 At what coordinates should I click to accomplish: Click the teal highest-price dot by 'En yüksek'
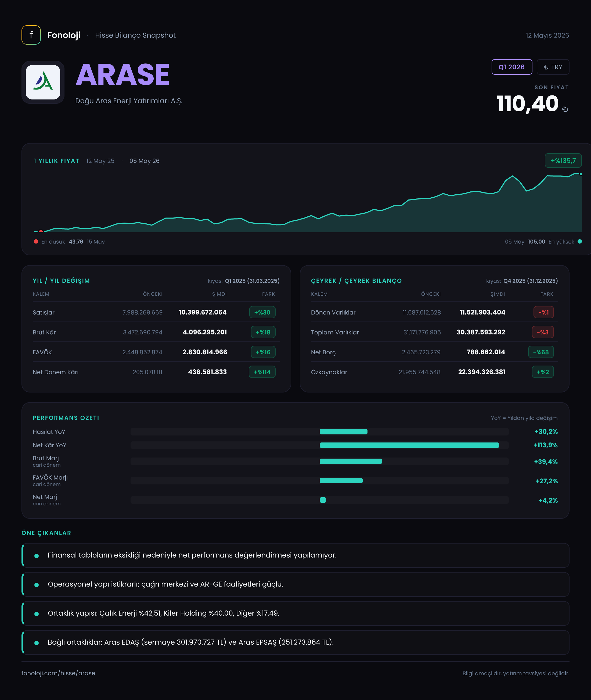[580, 241]
